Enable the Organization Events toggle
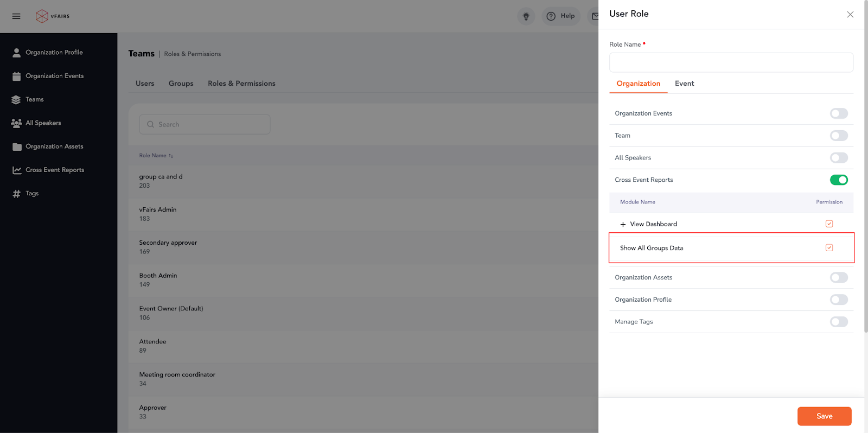This screenshot has width=868, height=433. click(838, 113)
